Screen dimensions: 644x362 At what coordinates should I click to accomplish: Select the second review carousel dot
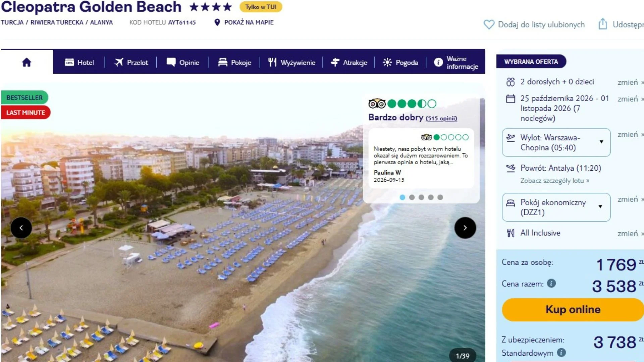[x=412, y=197]
